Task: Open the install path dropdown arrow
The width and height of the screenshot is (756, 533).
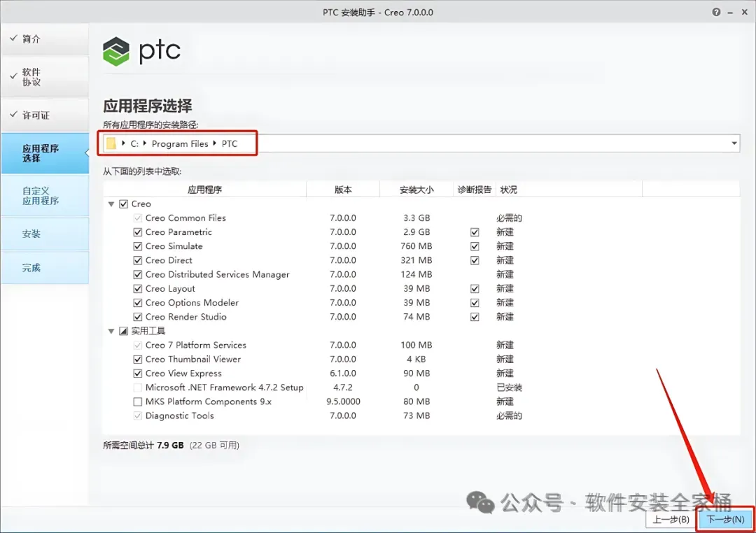Action: coord(734,143)
